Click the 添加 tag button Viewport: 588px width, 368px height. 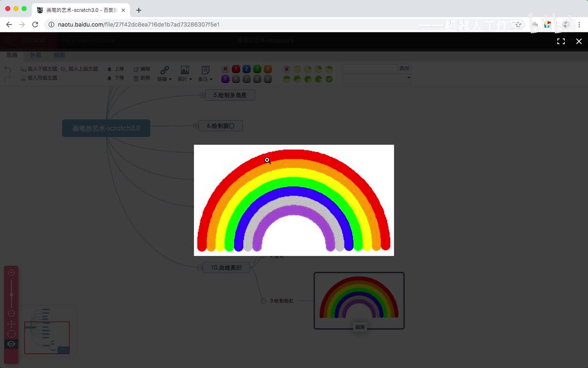click(404, 69)
